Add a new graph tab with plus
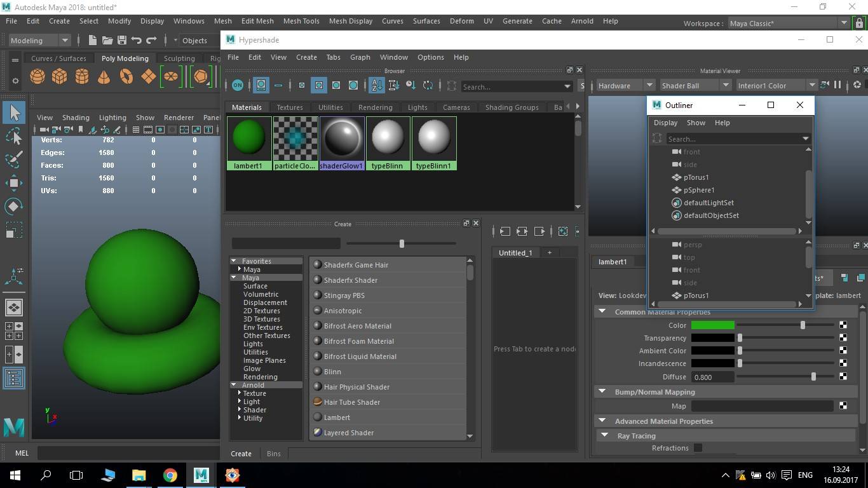Screen dimensions: 868x488 550,252
